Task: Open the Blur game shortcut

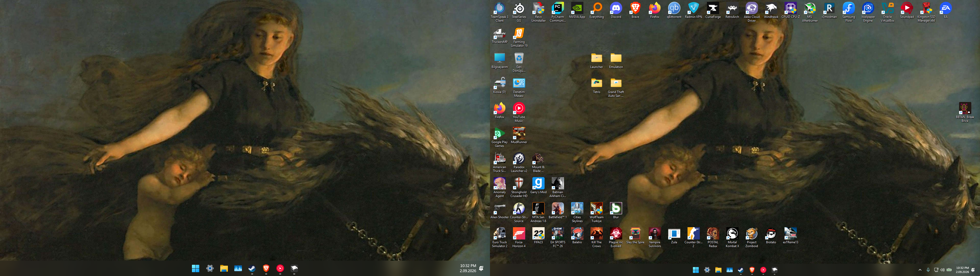Action: pos(616,211)
